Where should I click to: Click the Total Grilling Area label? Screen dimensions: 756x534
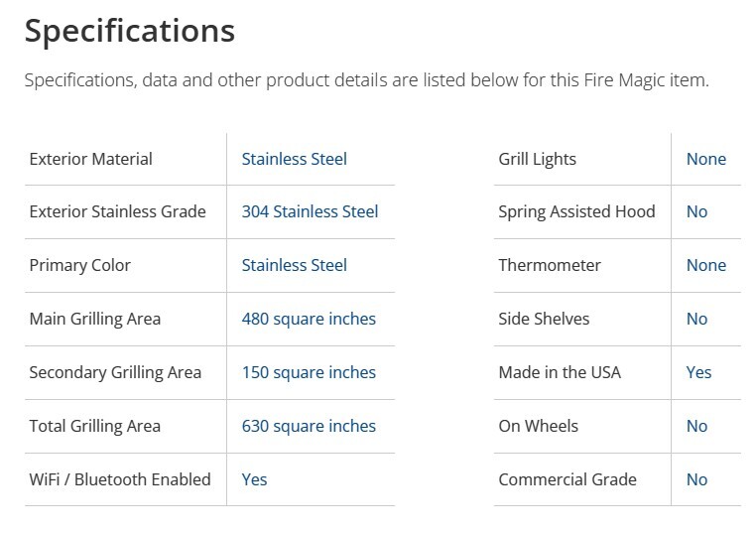(94, 426)
